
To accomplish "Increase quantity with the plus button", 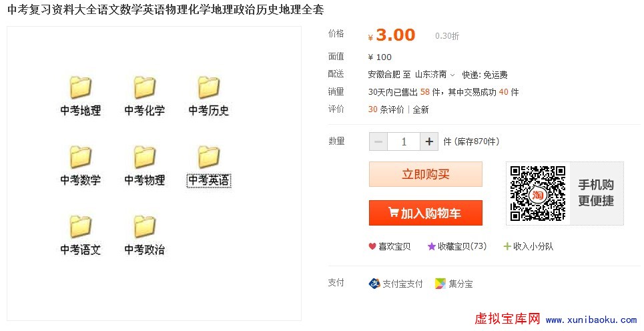I will click(x=428, y=141).
